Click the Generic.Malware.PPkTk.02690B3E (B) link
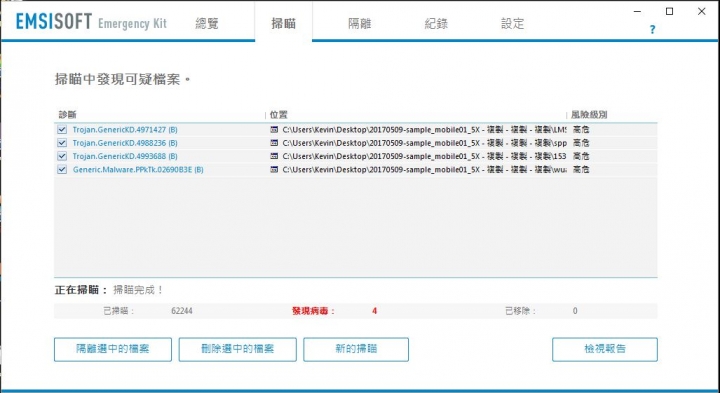 [x=138, y=169]
